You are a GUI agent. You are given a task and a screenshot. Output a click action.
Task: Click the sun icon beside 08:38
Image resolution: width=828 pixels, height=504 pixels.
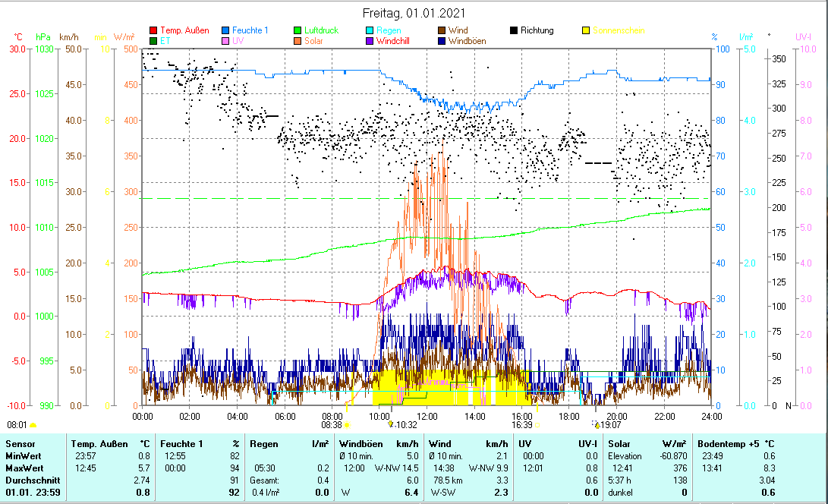[x=348, y=426]
